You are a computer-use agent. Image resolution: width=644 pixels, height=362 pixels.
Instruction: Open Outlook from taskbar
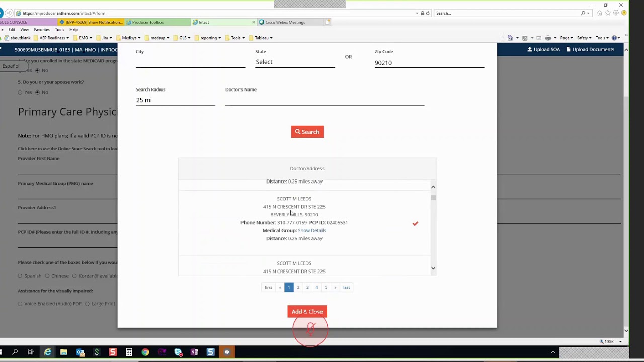[80, 352]
